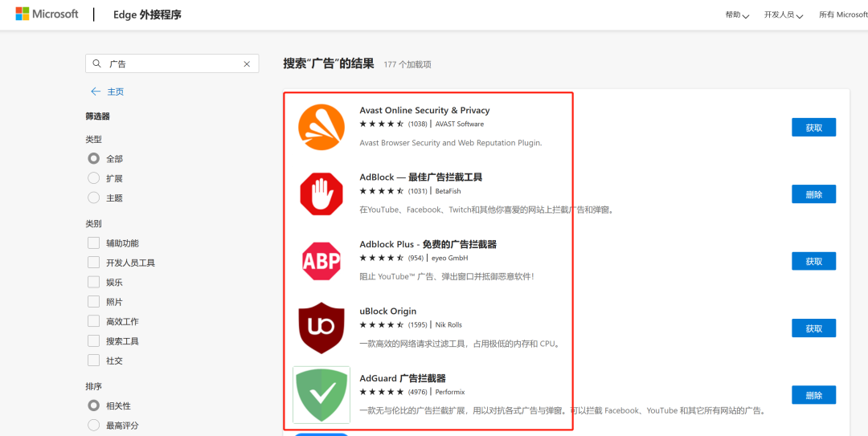This screenshot has height=436, width=868.
Task: Select 相关性 sort radio button
Action: [93, 405]
